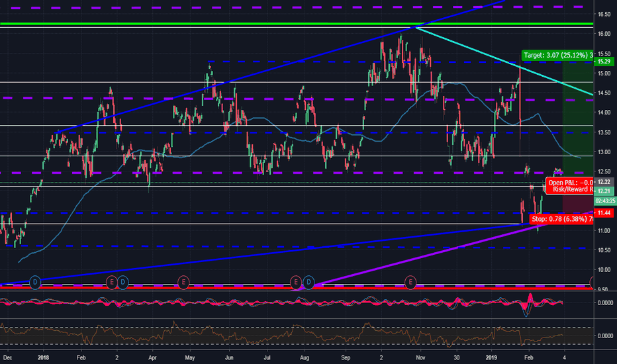Click the 02:43:25 bar countdown timer
Image resolution: width=617 pixels, height=364 pixels.
[605, 201]
